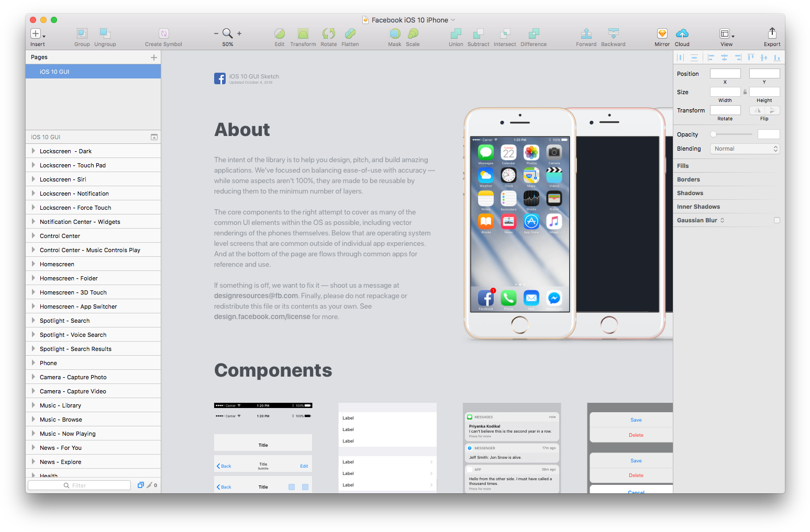The image size is (810, 532).
Task: Click the zoom magnifier icon
Action: tap(227, 33)
